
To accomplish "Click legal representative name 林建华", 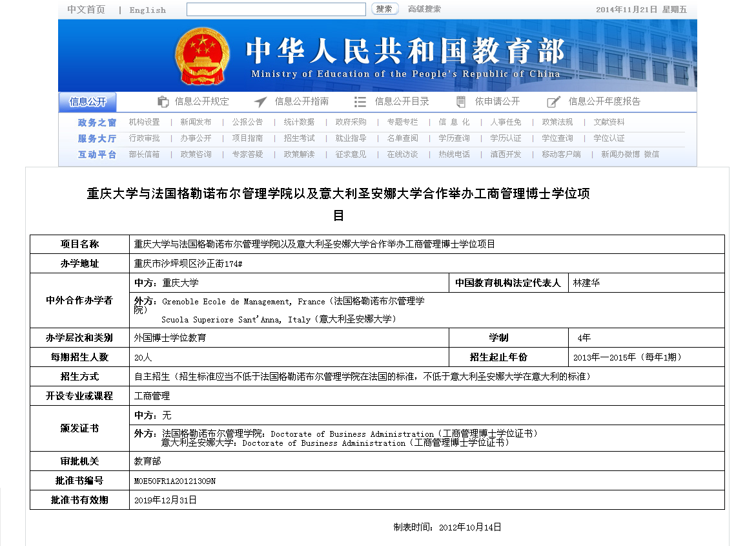I will click(x=586, y=283).
